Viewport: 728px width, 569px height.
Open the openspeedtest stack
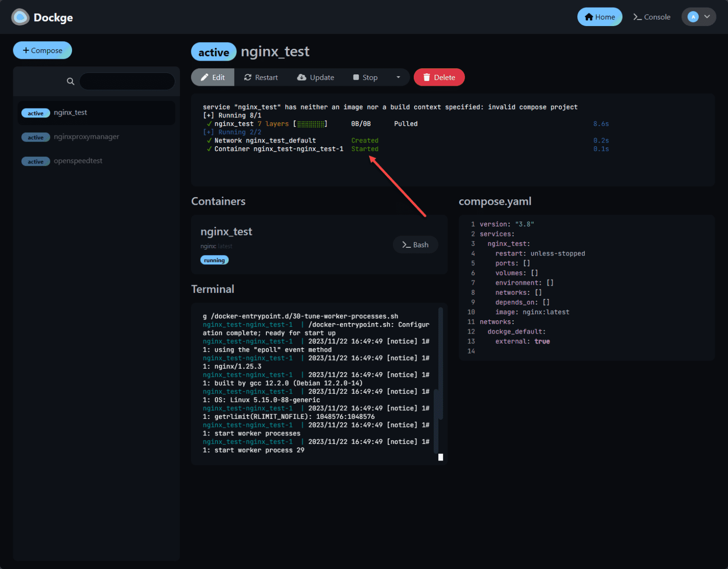click(78, 161)
